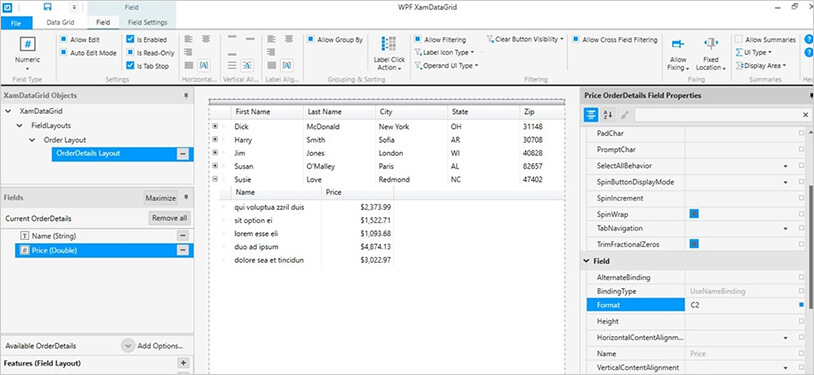
Task: Toggle the Allow Group By checkbox
Action: [x=310, y=39]
